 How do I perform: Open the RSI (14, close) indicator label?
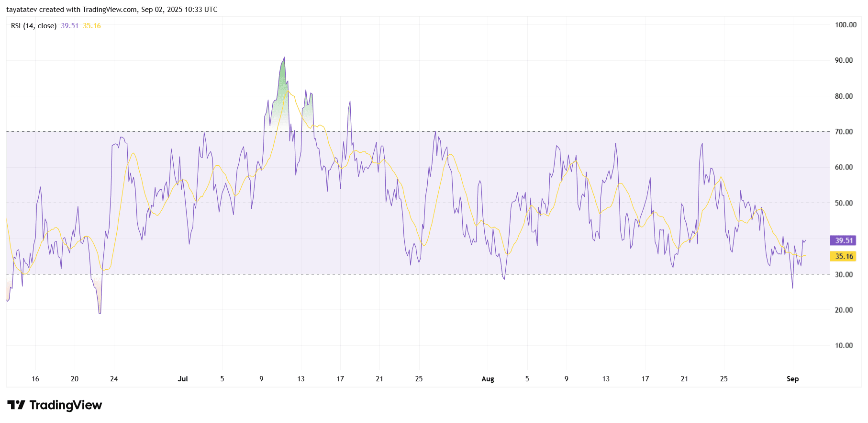(33, 26)
